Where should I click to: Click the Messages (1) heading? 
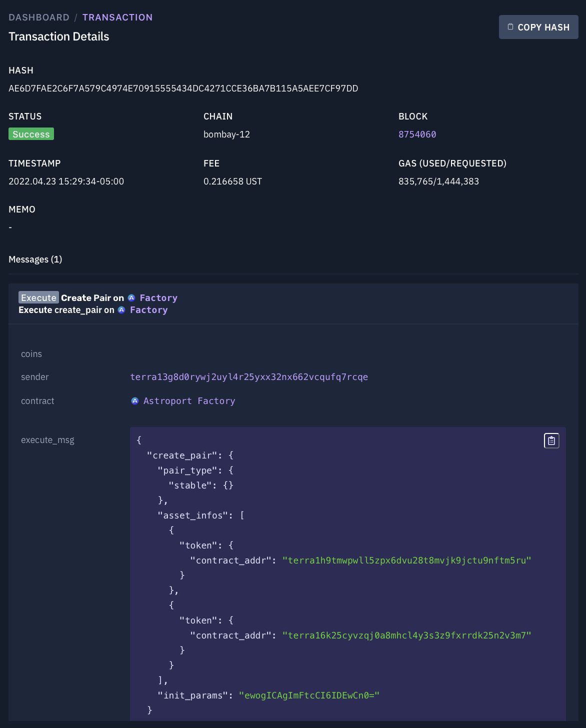click(35, 259)
